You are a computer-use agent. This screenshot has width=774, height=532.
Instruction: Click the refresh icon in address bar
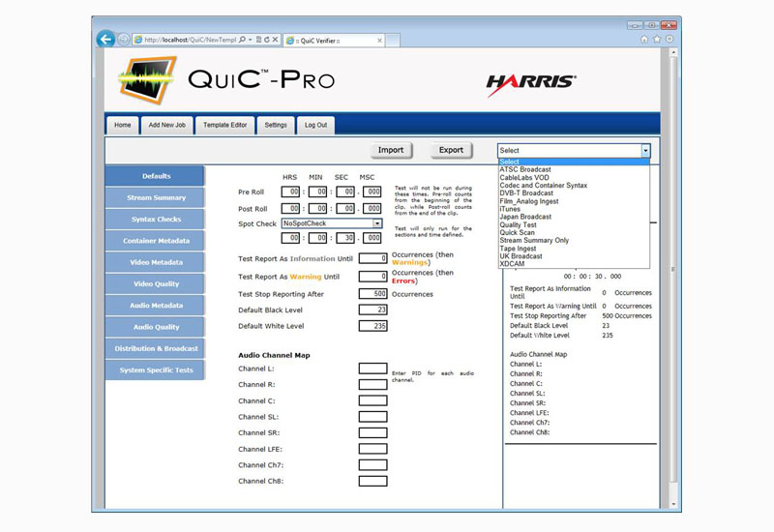click(x=267, y=40)
